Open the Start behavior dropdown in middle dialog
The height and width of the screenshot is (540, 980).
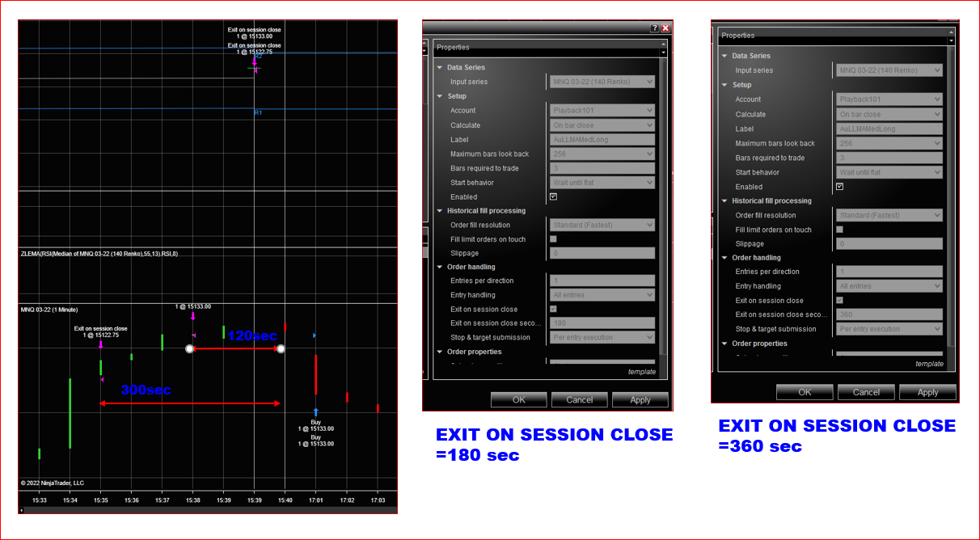pyautogui.click(x=602, y=182)
